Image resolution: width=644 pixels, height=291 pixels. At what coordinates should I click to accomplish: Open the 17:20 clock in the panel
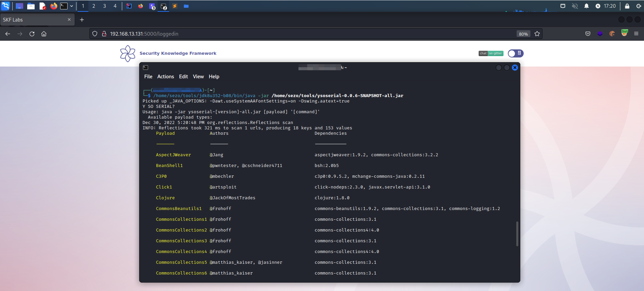point(610,6)
